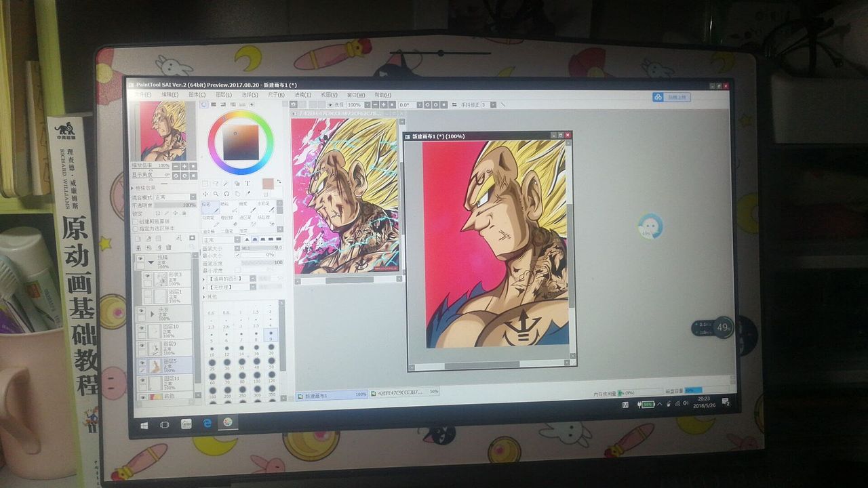This screenshot has width=868, height=488.
Task: Open the 图层(L) menu
Action: tap(223, 94)
